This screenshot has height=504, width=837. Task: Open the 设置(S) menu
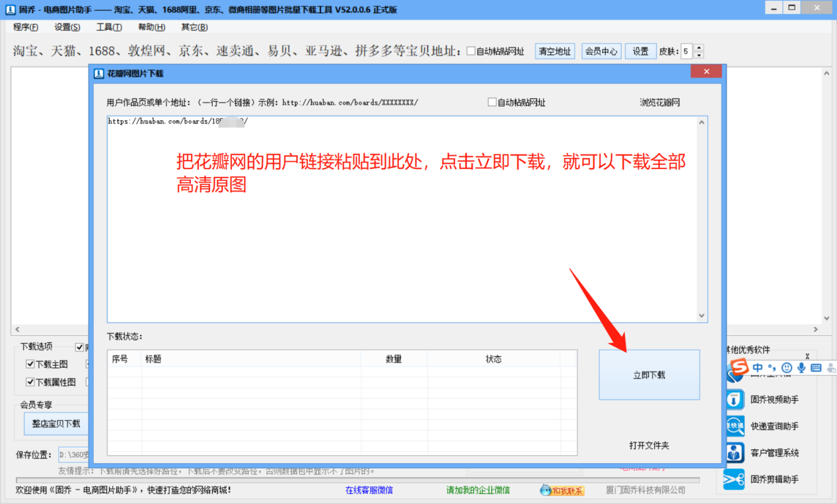point(67,27)
